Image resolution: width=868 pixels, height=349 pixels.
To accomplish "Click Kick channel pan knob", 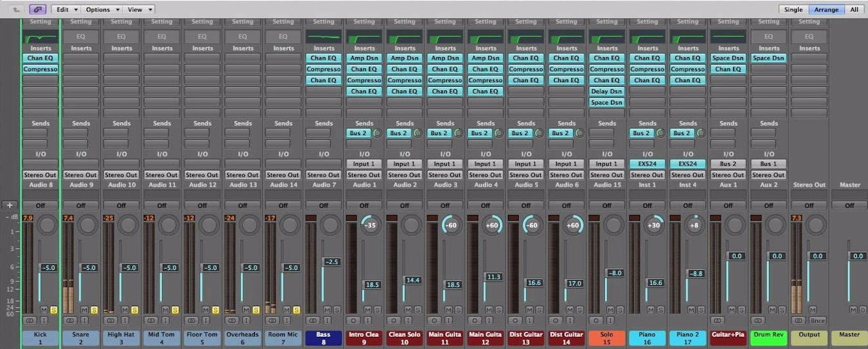I will 47,225.
